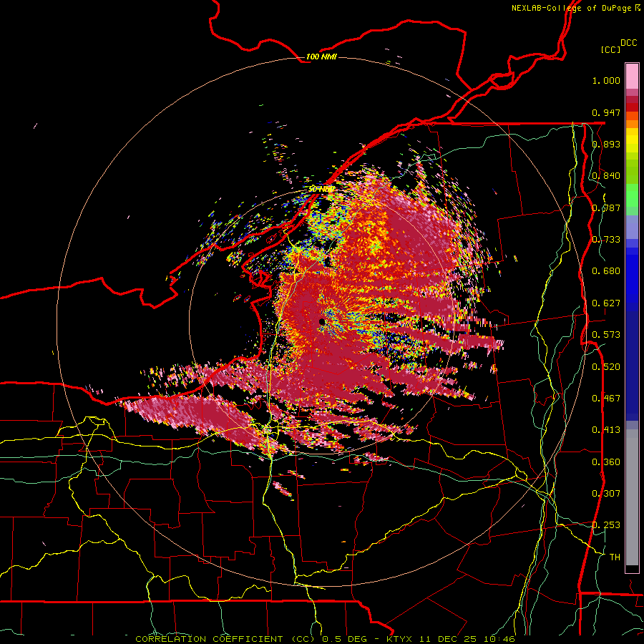This screenshot has height=644, width=644.
Task: Select the 1.000 value on the scale
Action: [x=606, y=80]
